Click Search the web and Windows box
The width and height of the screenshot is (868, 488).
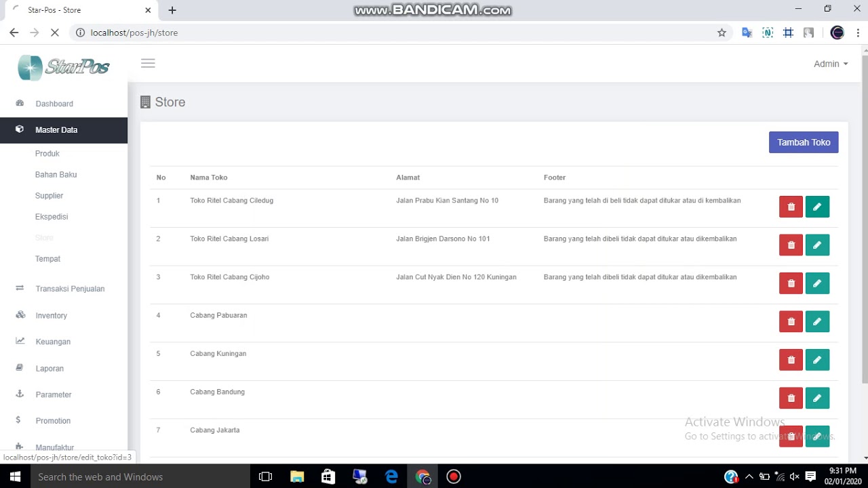pos(139,477)
